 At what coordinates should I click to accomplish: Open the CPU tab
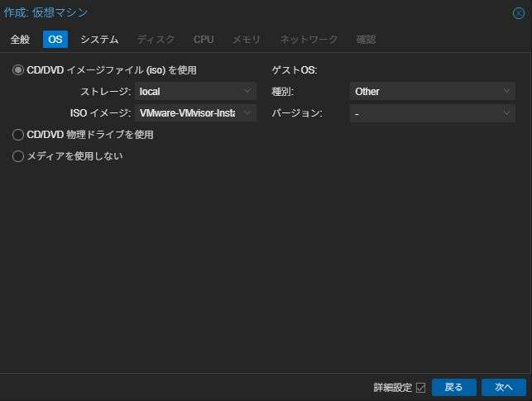[x=204, y=40]
